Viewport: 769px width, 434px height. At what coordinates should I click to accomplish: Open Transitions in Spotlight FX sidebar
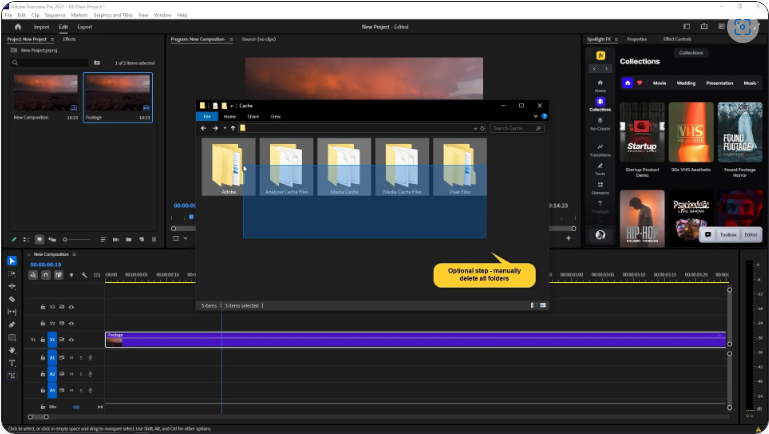pos(600,150)
